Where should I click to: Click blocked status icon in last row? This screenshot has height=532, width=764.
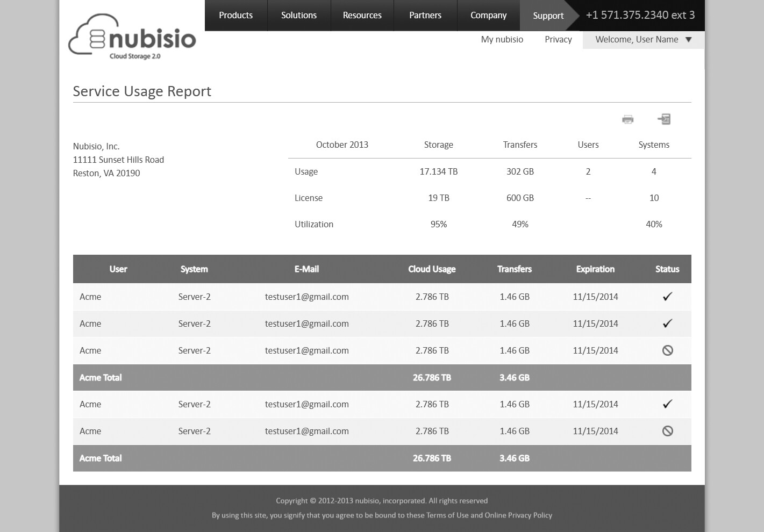pos(667,431)
